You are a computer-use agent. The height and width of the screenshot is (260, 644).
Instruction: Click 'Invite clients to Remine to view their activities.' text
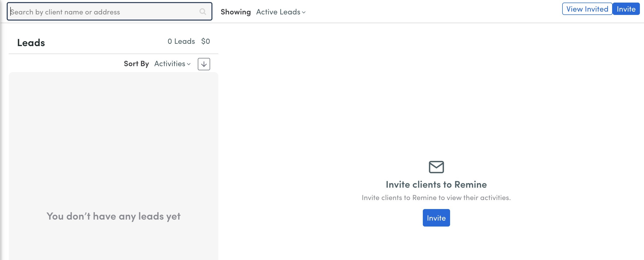(x=436, y=198)
